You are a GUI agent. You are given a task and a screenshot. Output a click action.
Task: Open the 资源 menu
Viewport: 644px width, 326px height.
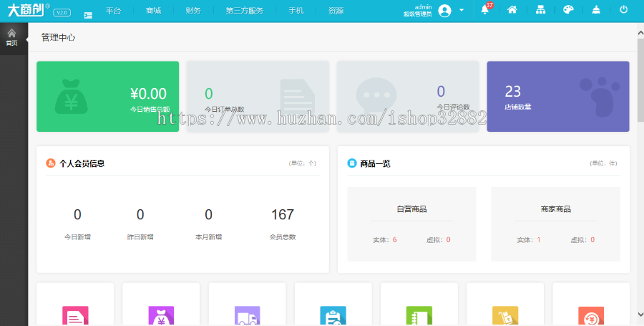click(336, 11)
